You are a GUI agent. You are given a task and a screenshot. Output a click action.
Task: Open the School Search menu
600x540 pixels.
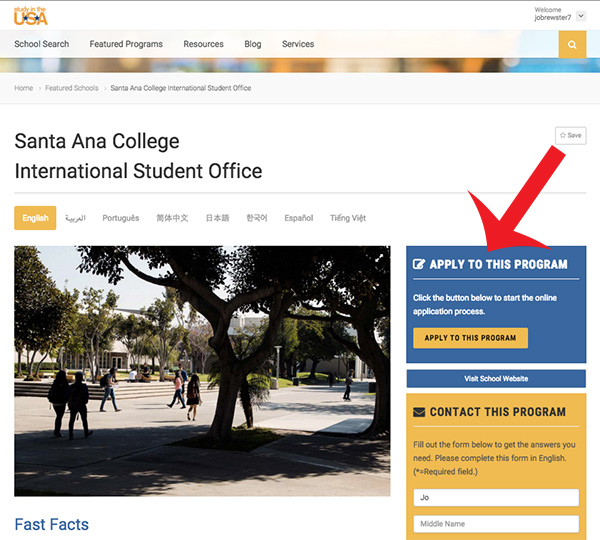(42, 44)
